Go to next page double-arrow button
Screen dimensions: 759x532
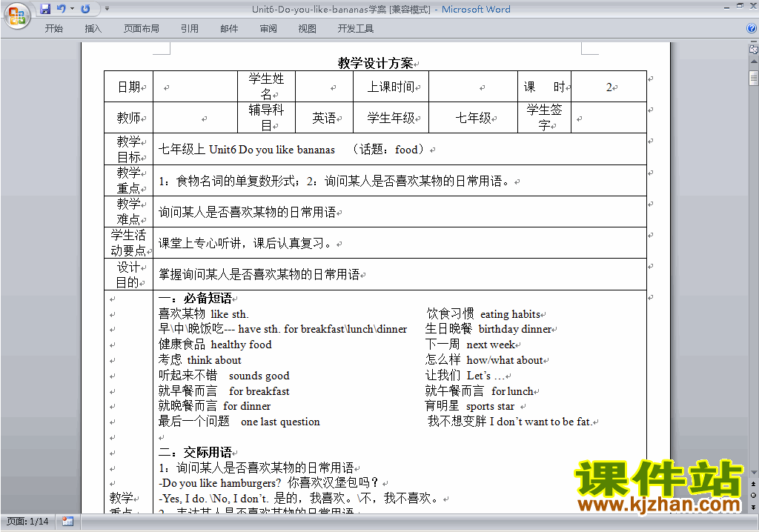(x=754, y=507)
